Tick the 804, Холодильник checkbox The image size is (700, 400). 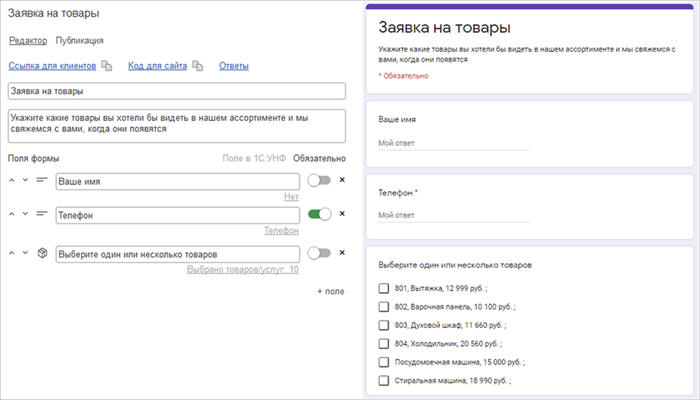click(x=384, y=344)
